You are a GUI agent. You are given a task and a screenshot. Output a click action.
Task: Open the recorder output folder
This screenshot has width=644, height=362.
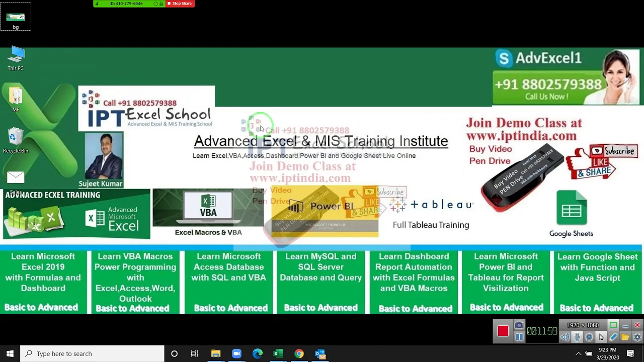tap(625, 337)
